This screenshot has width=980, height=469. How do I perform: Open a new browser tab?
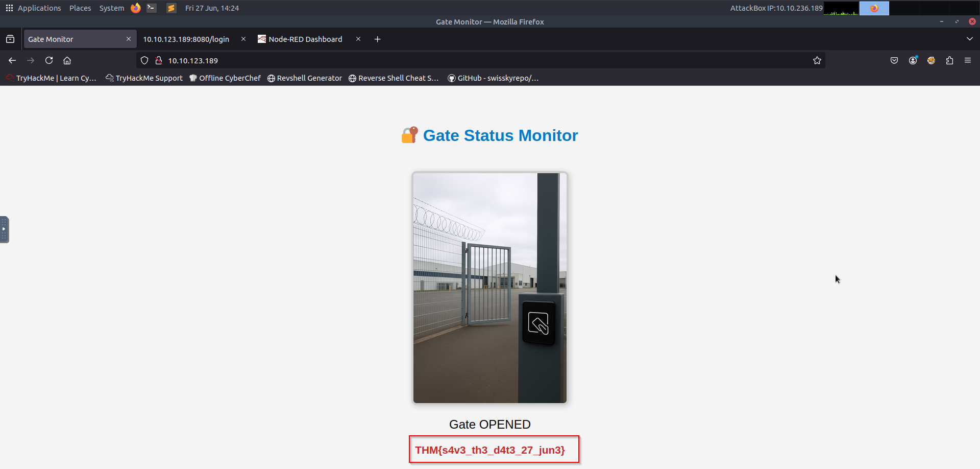click(x=378, y=39)
